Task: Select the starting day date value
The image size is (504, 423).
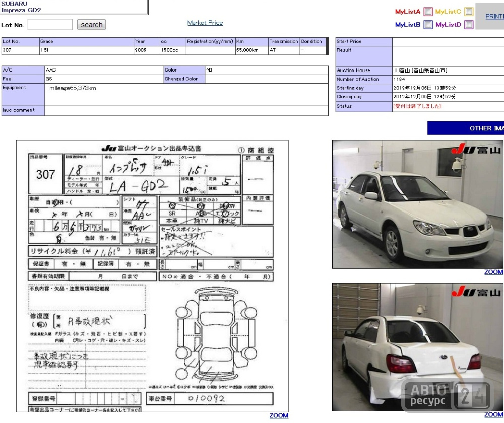Action: (x=424, y=88)
